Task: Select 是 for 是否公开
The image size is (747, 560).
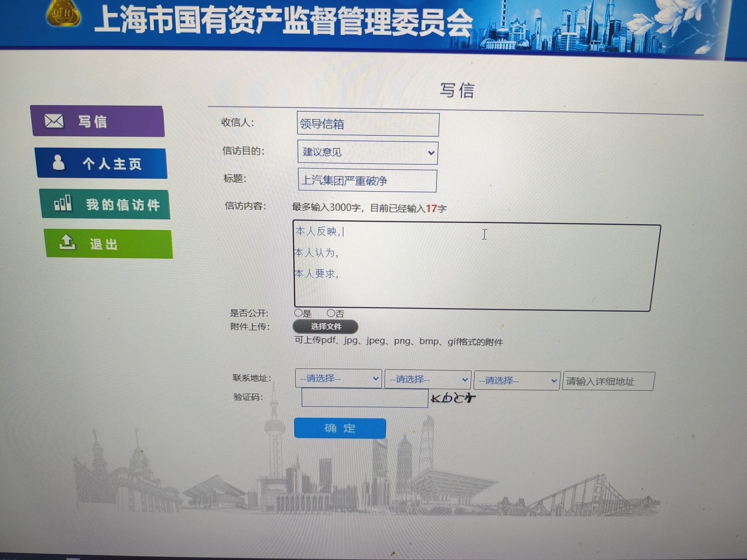Action: [x=298, y=313]
